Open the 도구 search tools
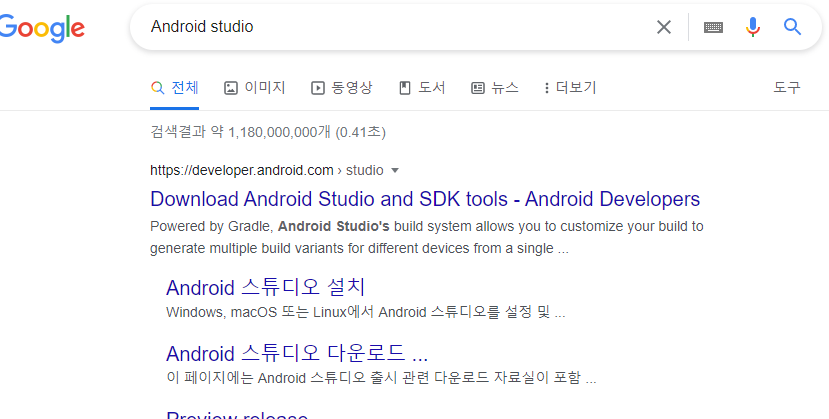The width and height of the screenshot is (829, 419). [x=787, y=88]
